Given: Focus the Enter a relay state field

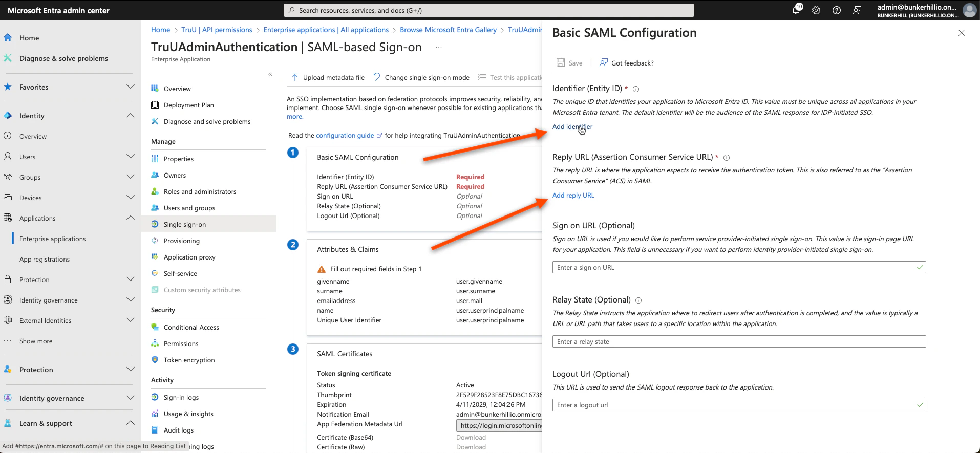Looking at the screenshot, I should pos(739,341).
